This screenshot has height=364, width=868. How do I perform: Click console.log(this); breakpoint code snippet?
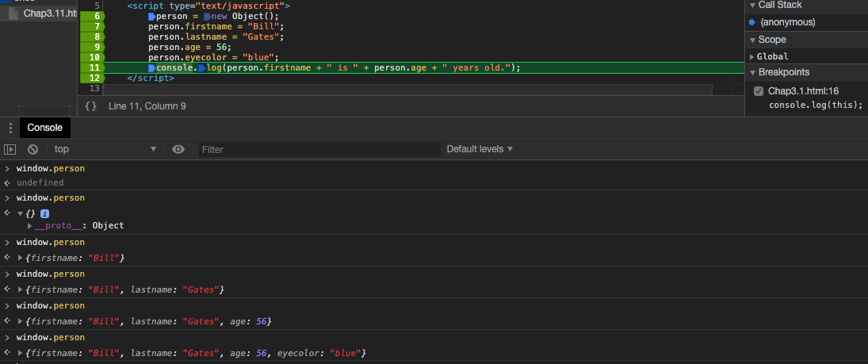point(816,105)
